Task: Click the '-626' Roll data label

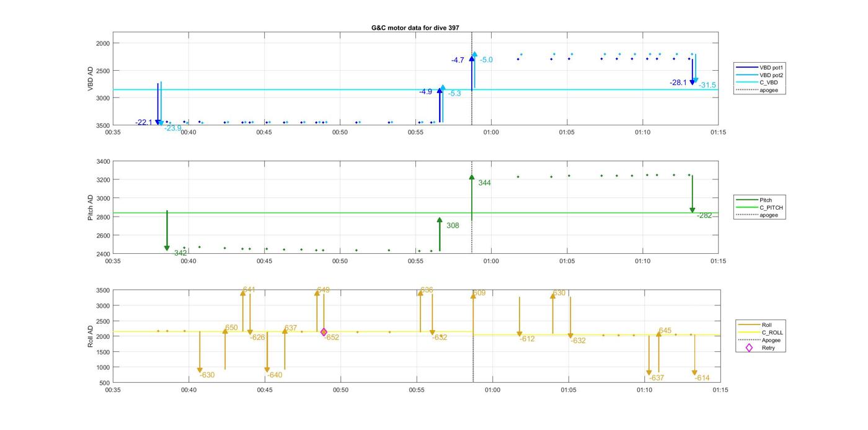Action: pyautogui.click(x=257, y=338)
